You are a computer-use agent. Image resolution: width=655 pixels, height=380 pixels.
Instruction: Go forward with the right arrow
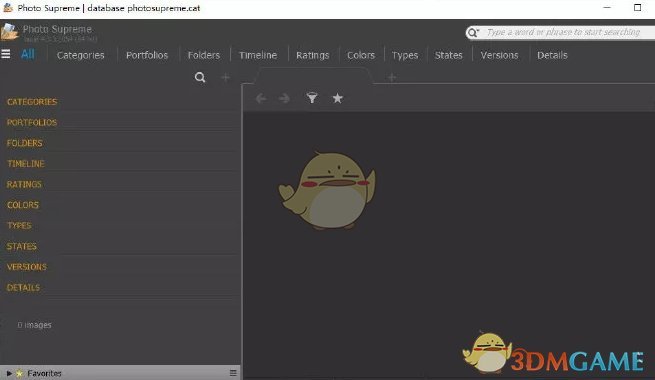coord(284,99)
